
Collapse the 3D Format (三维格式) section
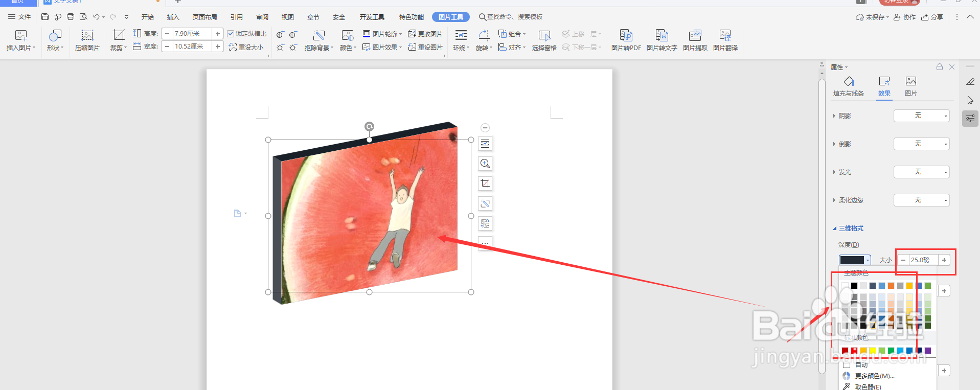tap(848, 228)
